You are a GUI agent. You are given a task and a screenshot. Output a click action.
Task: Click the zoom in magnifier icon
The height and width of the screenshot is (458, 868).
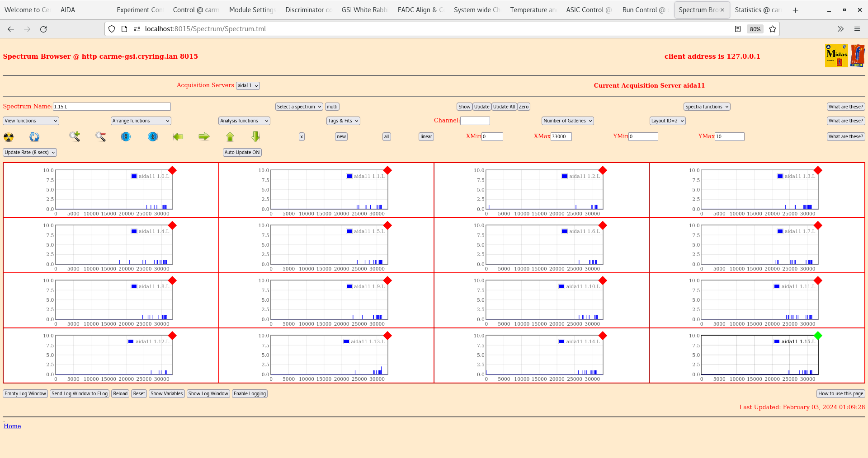(75, 136)
